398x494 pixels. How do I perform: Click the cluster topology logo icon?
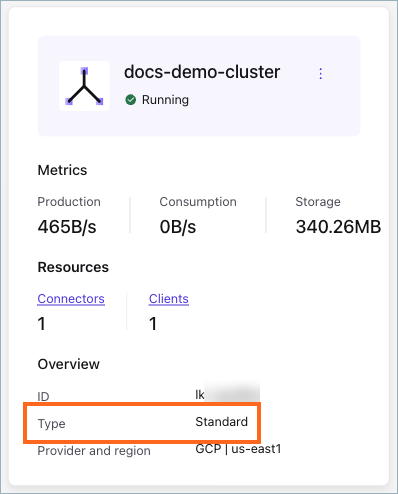84,86
